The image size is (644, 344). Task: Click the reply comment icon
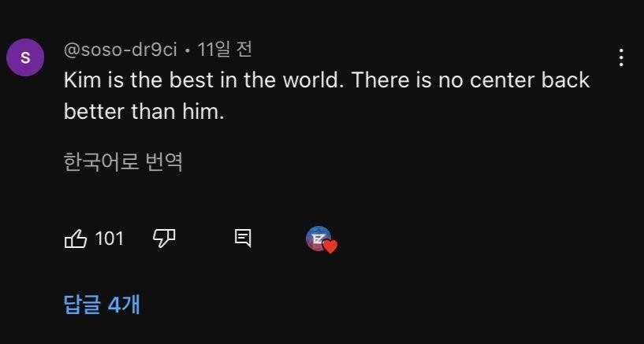pyautogui.click(x=243, y=239)
